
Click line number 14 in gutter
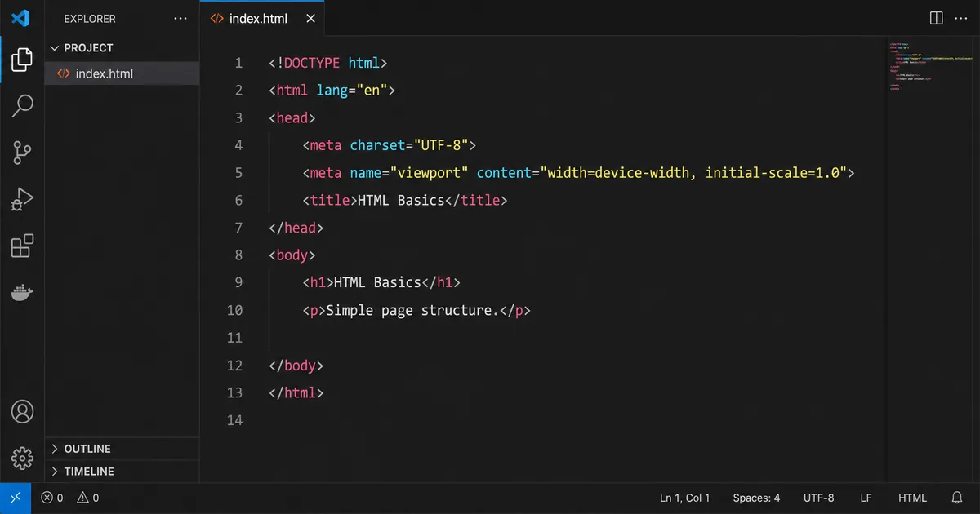[234, 420]
